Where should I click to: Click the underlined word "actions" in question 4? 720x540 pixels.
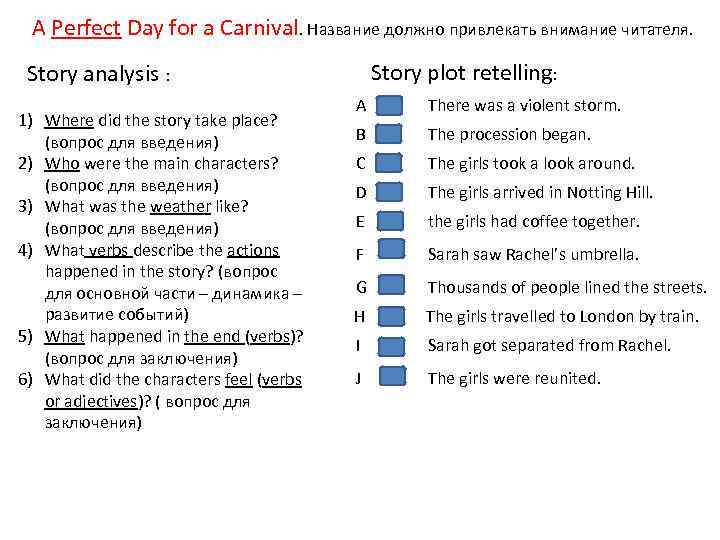[x=253, y=250]
